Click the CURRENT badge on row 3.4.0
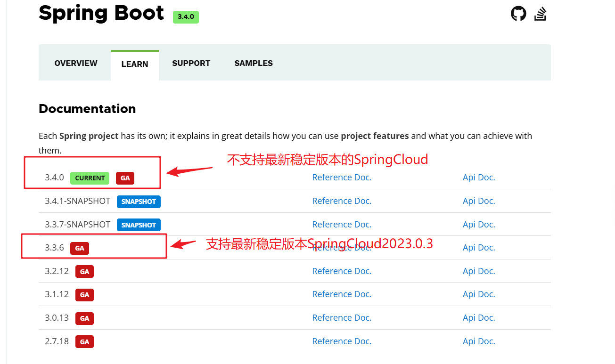This screenshot has width=615, height=364. (90, 178)
